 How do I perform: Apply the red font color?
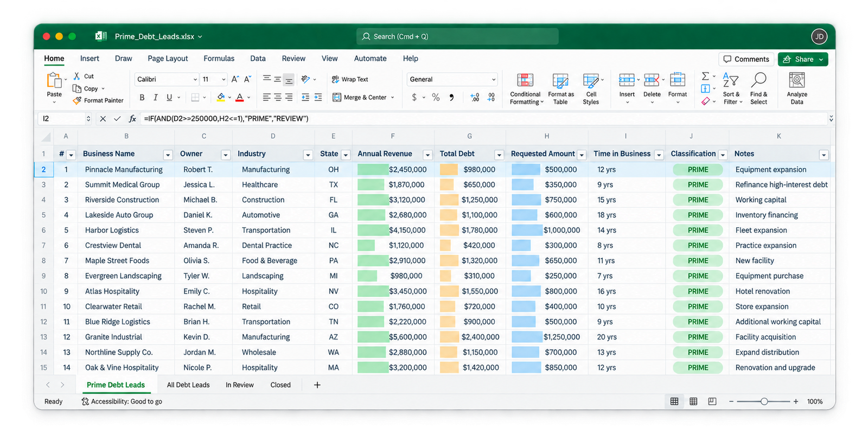[240, 98]
